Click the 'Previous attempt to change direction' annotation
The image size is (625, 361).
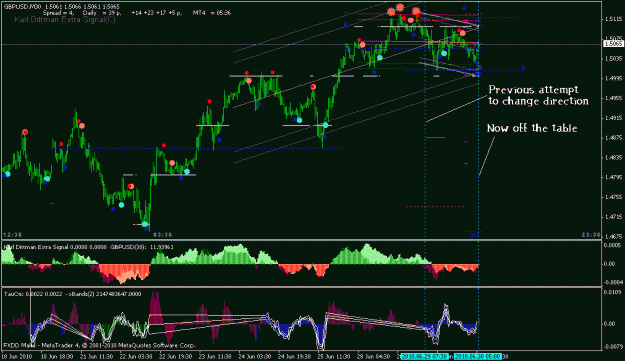538,95
